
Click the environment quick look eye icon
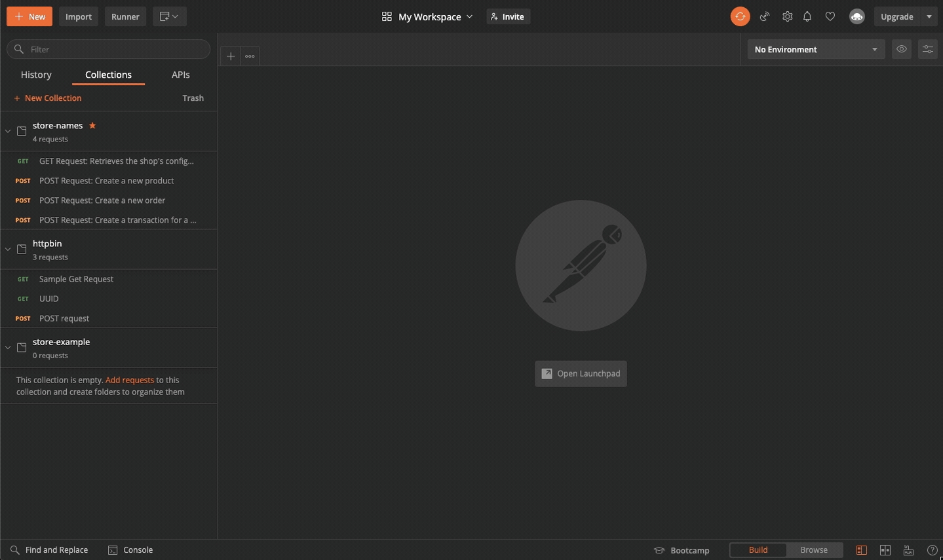[x=902, y=49]
